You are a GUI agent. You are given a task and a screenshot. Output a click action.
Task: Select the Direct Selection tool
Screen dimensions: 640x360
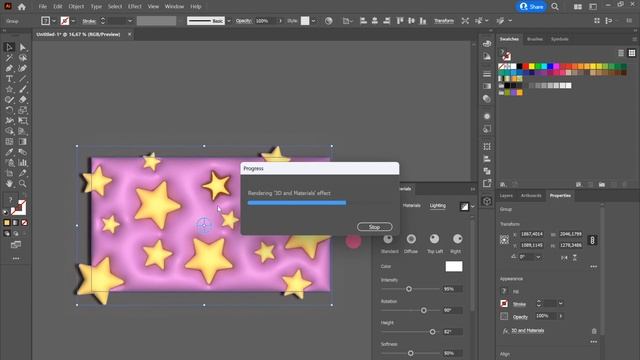[x=22, y=47]
